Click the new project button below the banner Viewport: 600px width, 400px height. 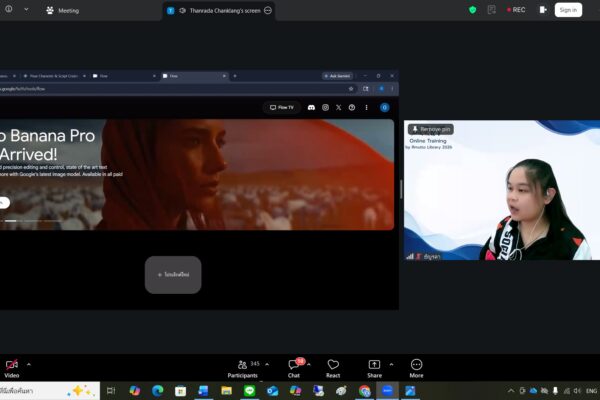[x=173, y=275]
